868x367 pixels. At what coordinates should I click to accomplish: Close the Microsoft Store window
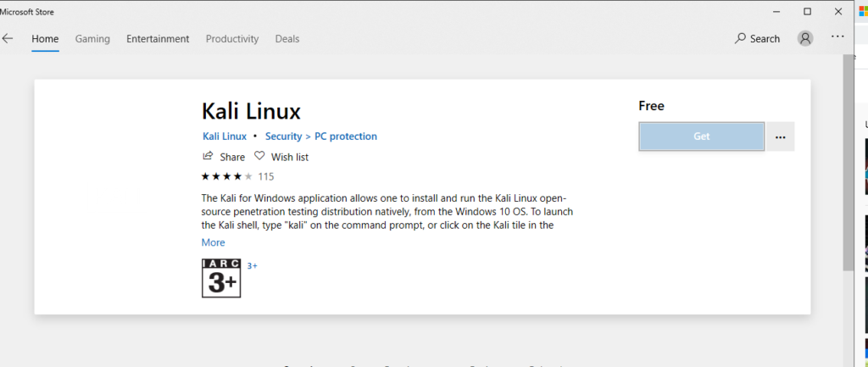(838, 12)
